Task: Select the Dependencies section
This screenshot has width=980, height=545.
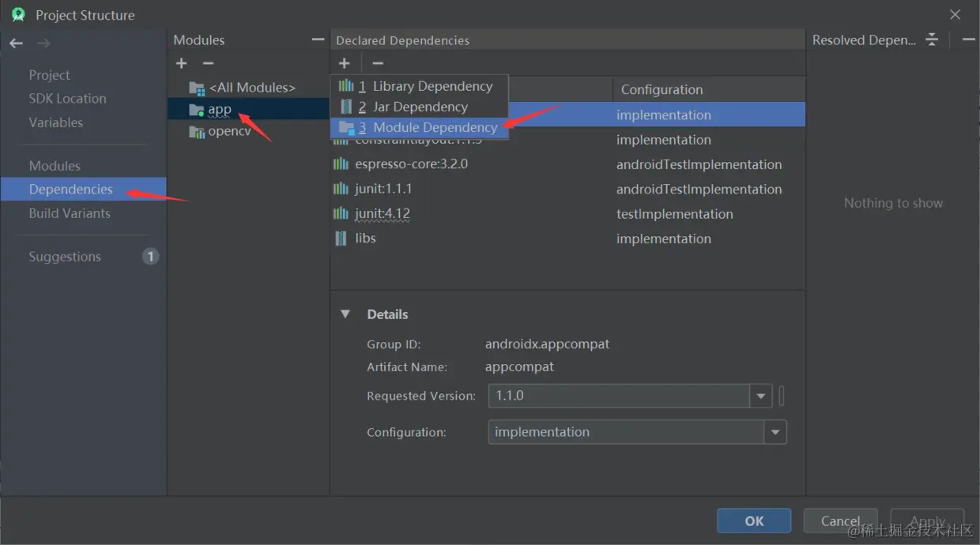Action: (83, 190)
